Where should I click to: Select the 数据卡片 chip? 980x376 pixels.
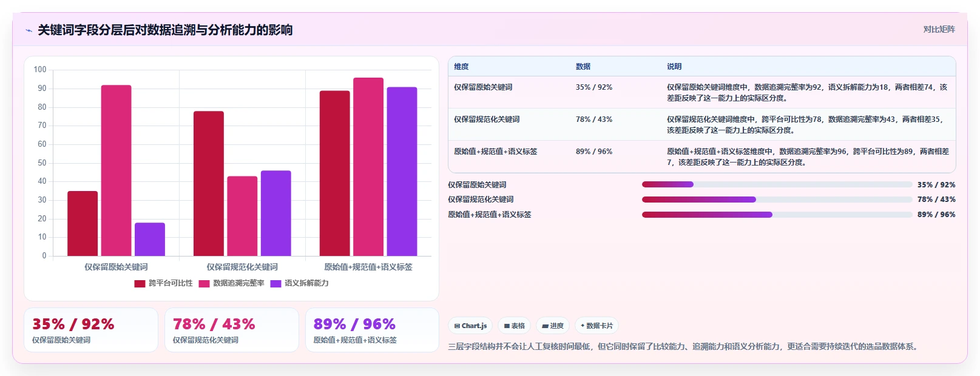[596, 326]
